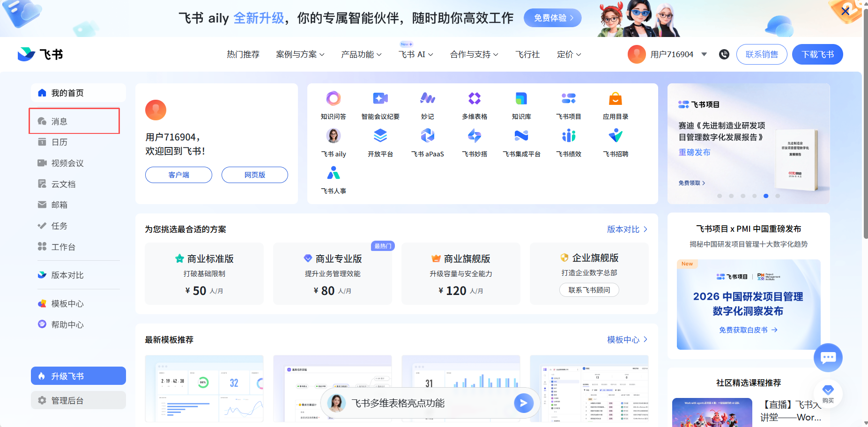Expand the 飞书 AI menu
Image resolution: width=868 pixels, height=427 pixels.
point(416,54)
